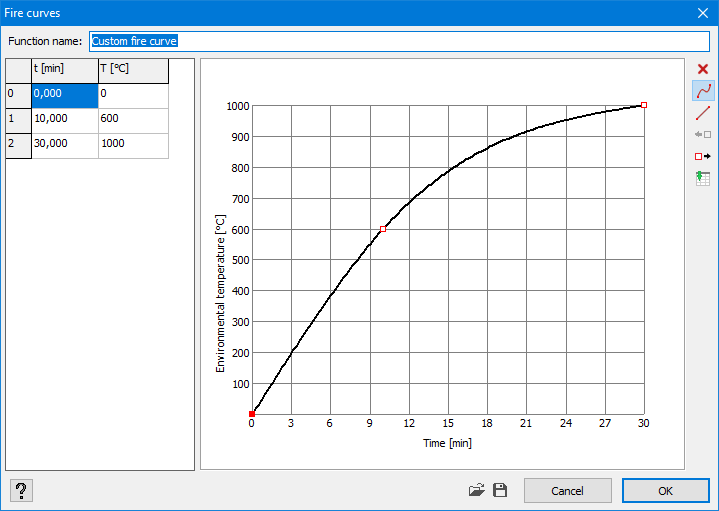Click the t [min] column header
The image size is (719, 511).
click(x=65, y=69)
